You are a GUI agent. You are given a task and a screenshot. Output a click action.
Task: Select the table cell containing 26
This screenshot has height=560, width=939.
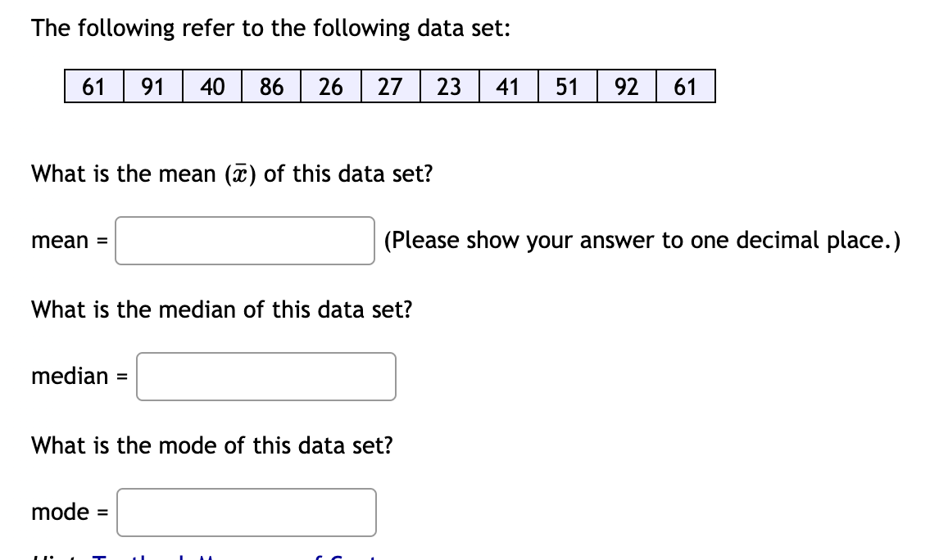[330, 86]
